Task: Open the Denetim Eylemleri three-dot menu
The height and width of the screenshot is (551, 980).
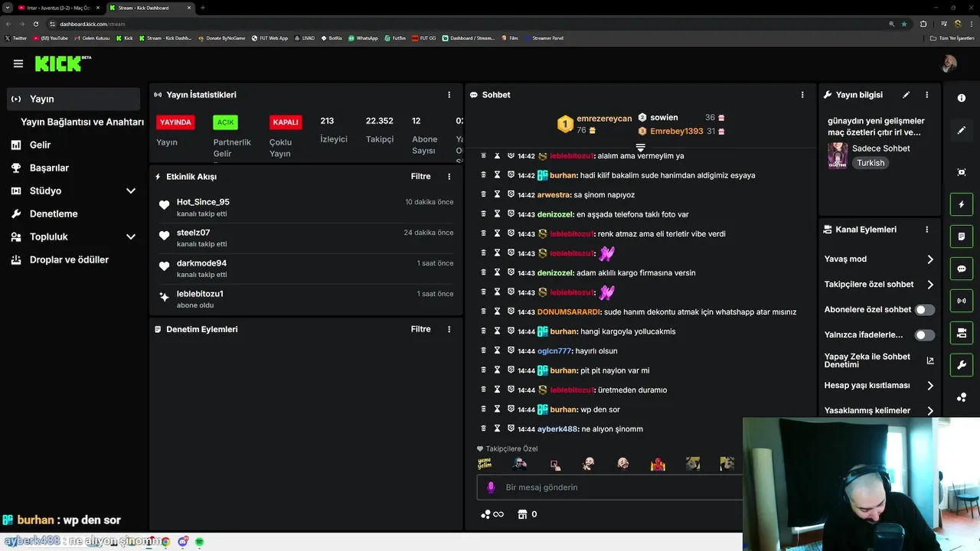Action: 449,329
